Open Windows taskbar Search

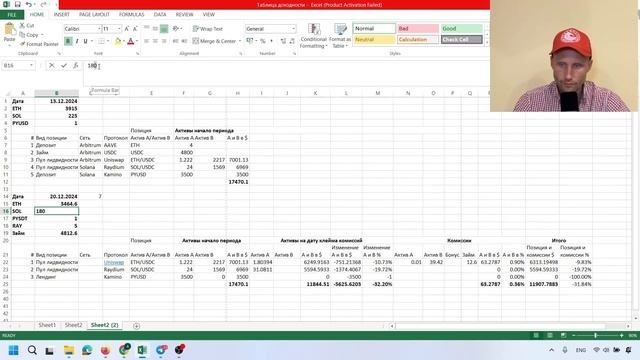(32, 350)
